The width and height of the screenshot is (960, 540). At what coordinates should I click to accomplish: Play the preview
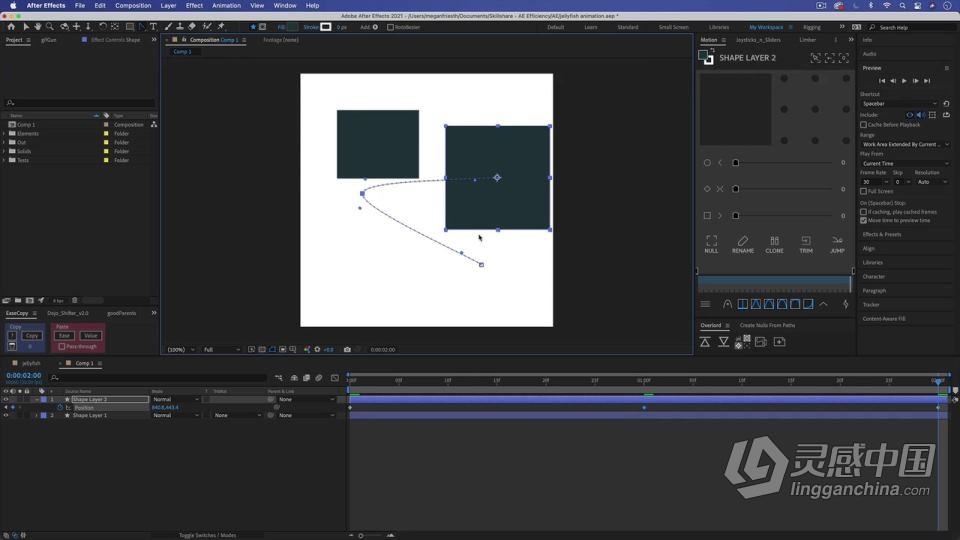[904, 81]
